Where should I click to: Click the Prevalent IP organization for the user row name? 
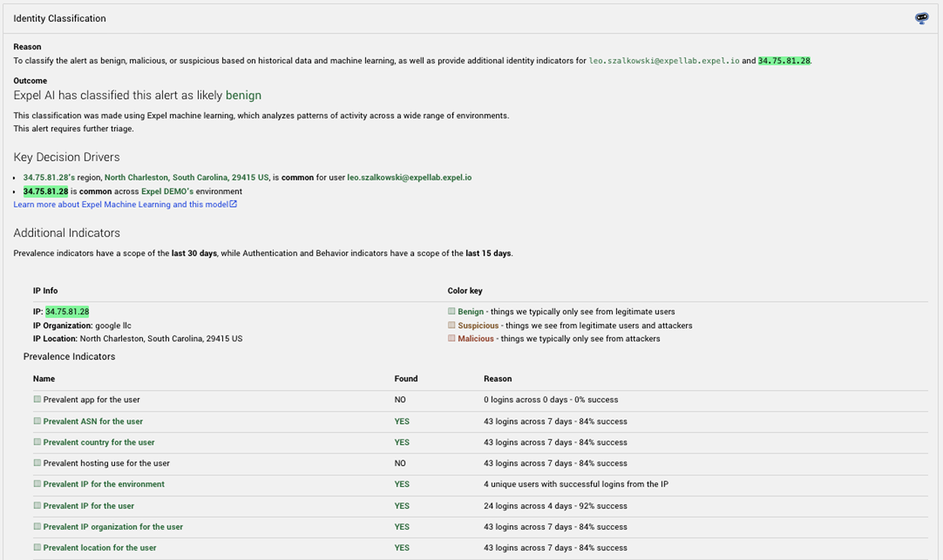(x=113, y=527)
